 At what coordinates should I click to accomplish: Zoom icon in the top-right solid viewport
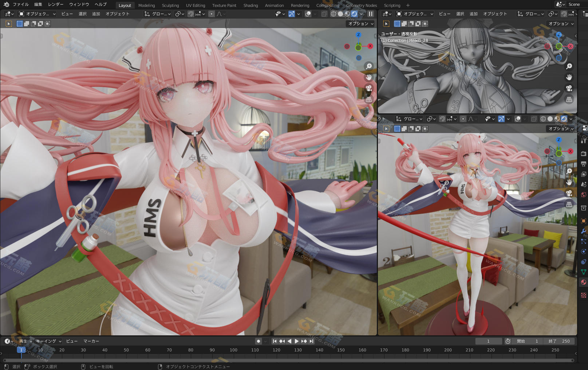point(569,66)
